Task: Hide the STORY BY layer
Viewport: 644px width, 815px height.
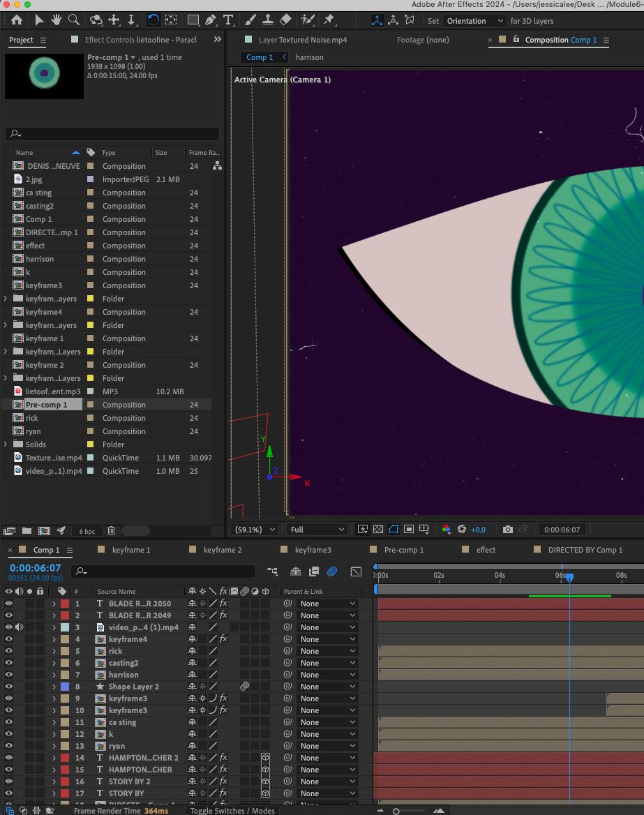Action: pyautogui.click(x=9, y=793)
